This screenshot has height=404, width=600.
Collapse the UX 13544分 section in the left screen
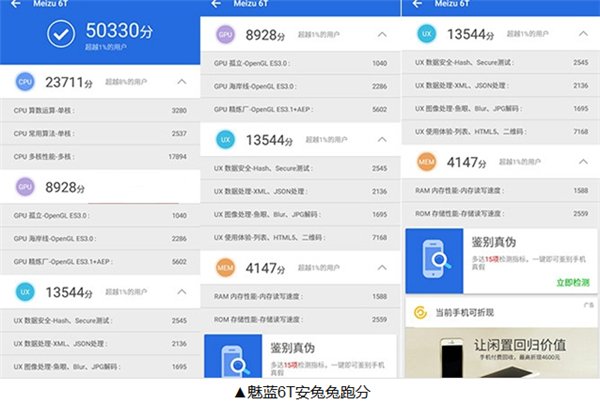click(x=181, y=291)
